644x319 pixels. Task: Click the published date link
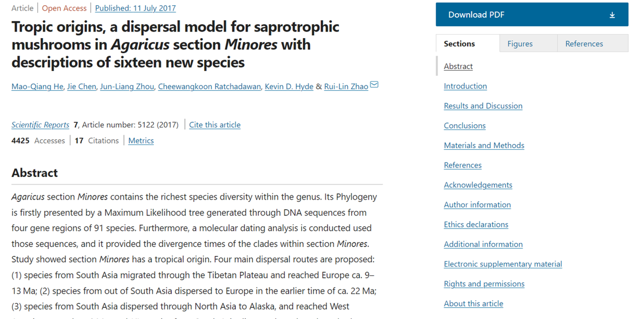[135, 8]
